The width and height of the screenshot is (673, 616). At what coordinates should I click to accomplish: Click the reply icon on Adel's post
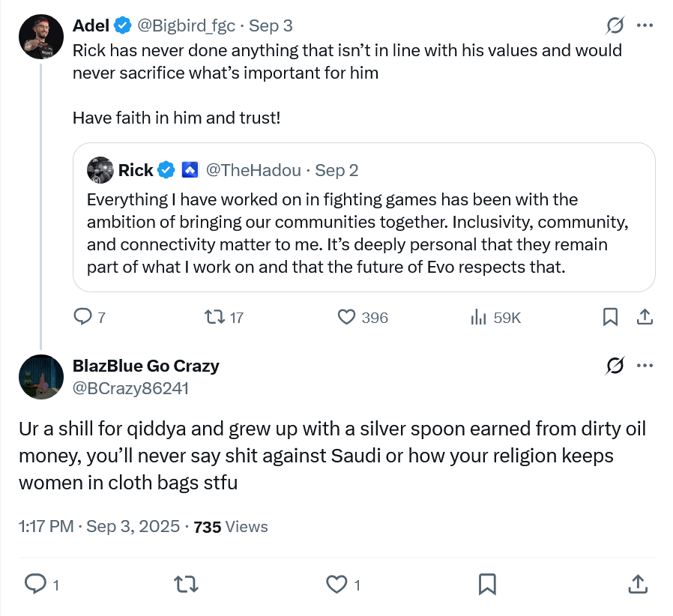(82, 317)
